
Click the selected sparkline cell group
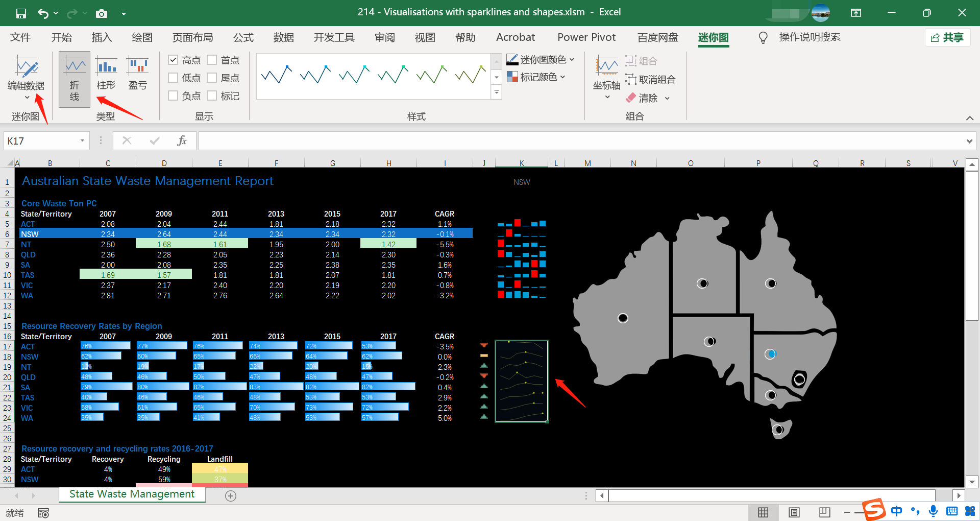[522, 382]
